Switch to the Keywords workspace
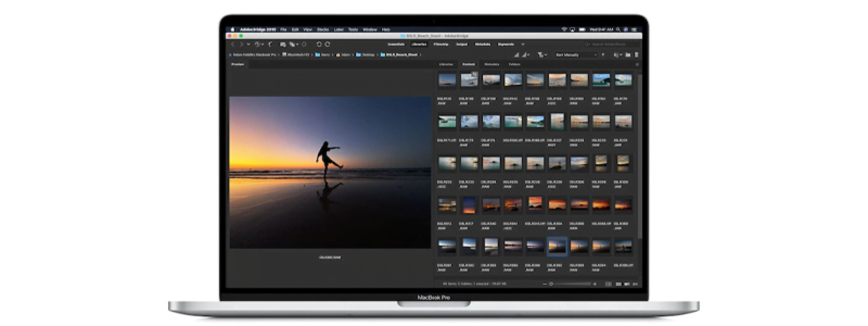The height and width of the screenshot is (326, 868). [506, 44]
